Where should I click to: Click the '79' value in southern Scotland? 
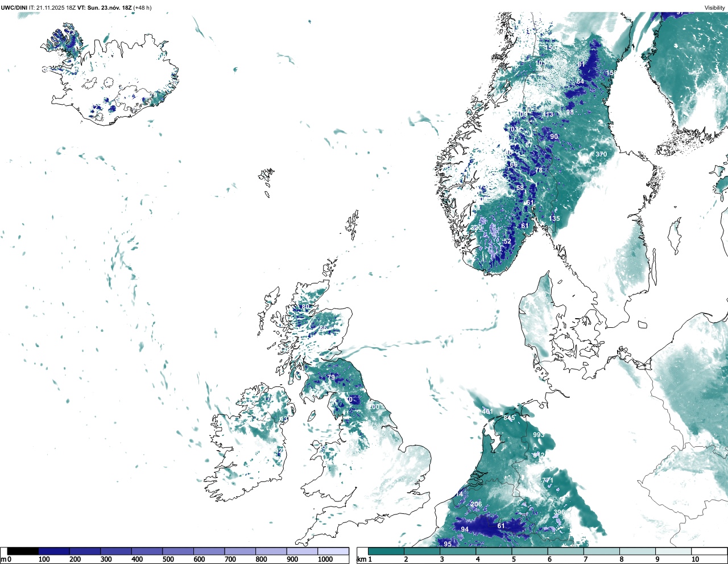pyautogui.click(x=331, y=377)
